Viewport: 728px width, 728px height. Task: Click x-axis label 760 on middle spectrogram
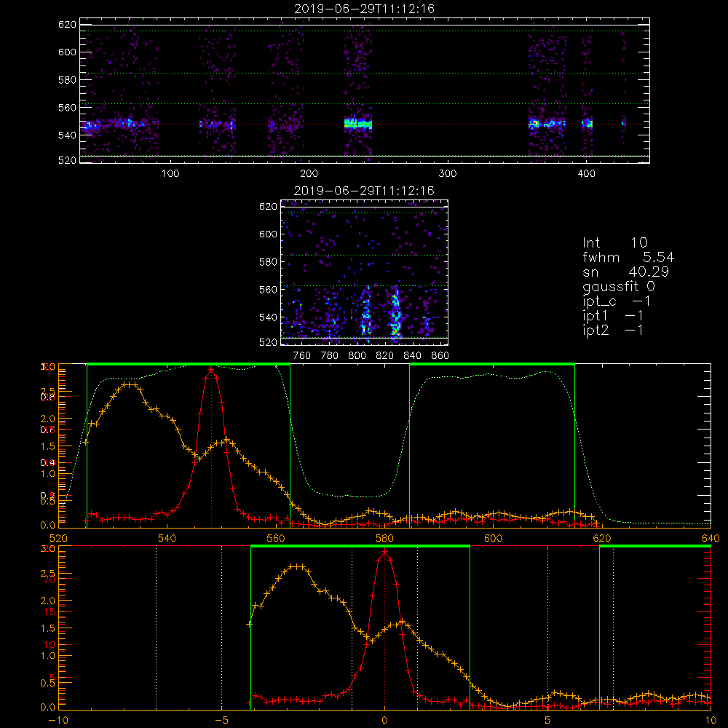[302, 356]
